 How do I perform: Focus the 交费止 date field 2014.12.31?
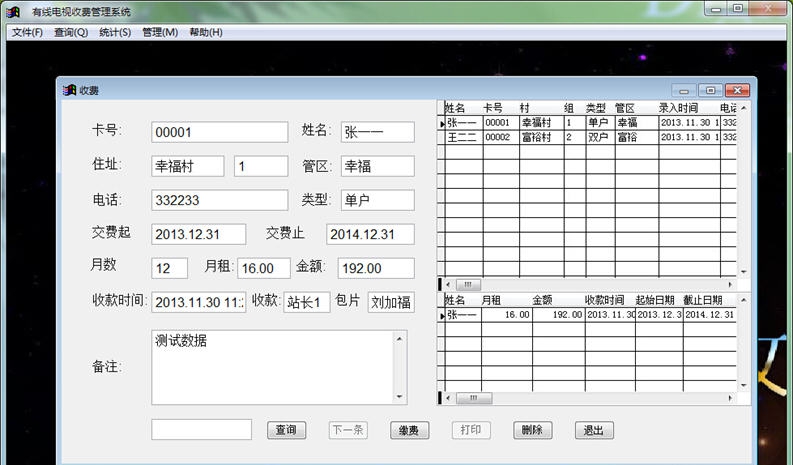point(370,234)
